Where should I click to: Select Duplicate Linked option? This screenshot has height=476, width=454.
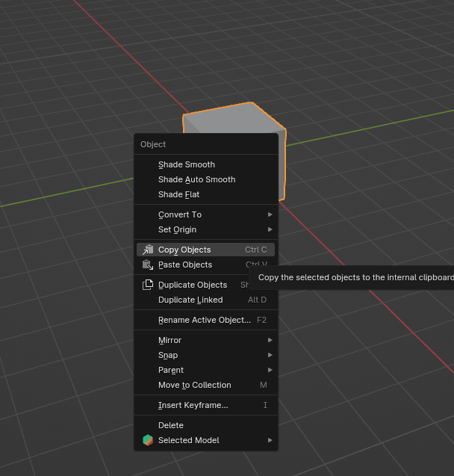[190, 300]
